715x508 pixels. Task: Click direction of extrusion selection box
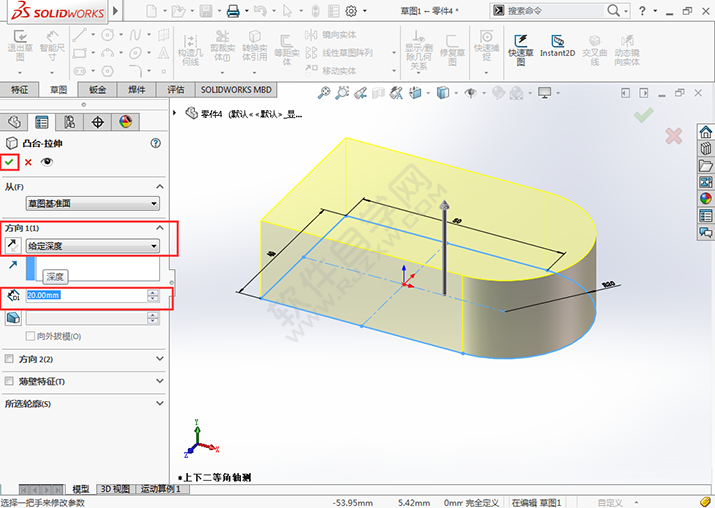93,268
